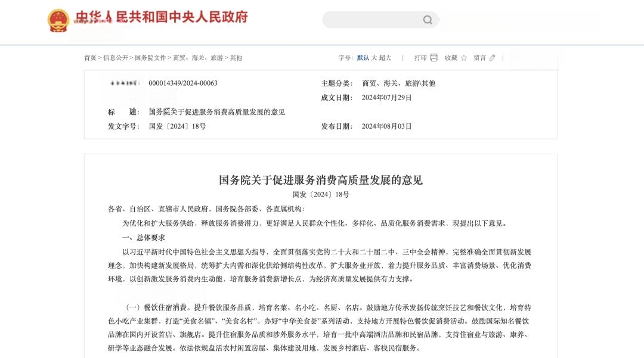Click the national emblem logo
Screen dimensions: 644x358
point(58,20)
